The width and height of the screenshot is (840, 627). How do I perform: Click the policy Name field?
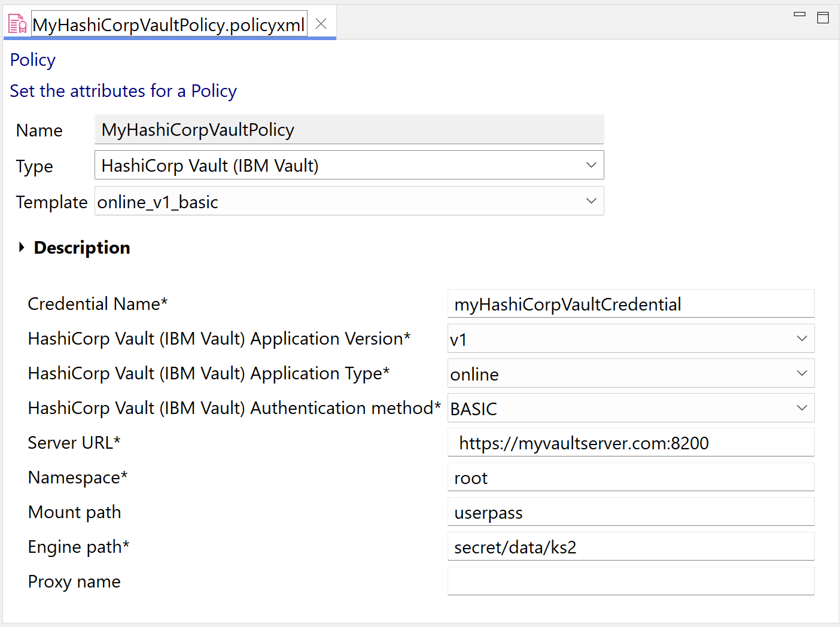(349, 129)
